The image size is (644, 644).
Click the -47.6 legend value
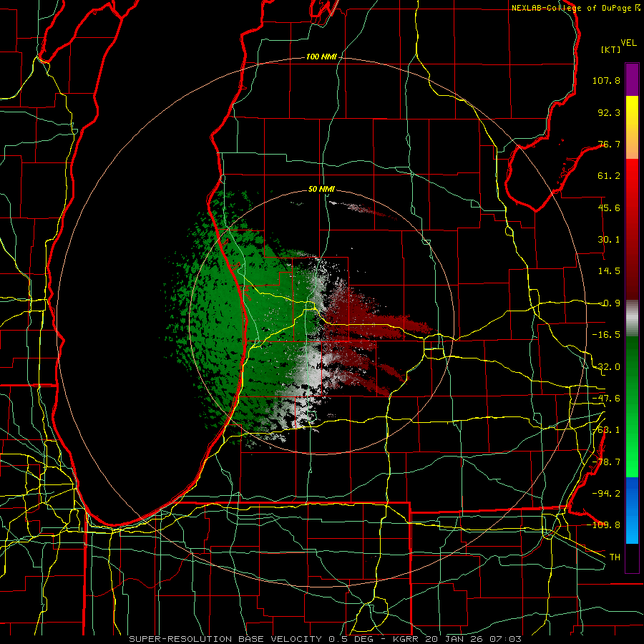pos(606,399)
